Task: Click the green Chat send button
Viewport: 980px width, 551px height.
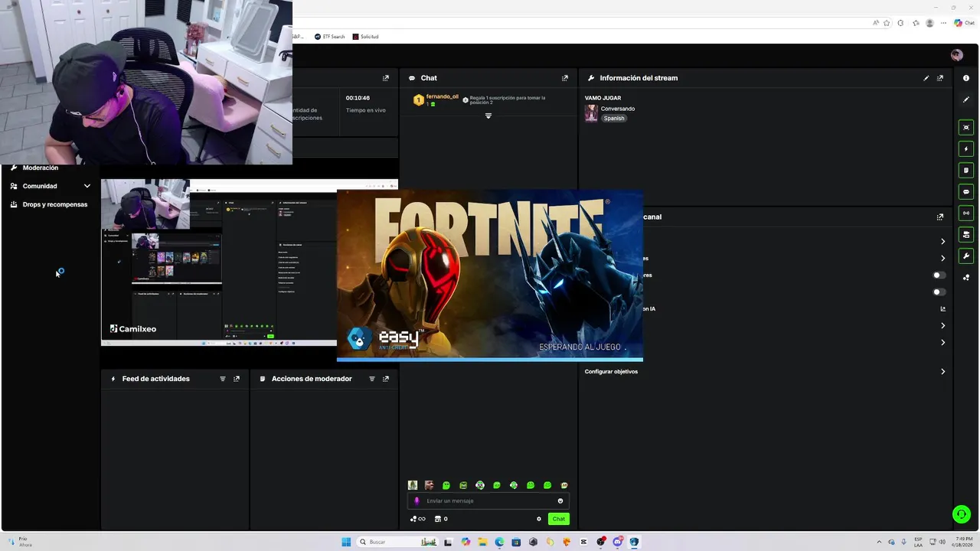Action: [x=559, y=519]
